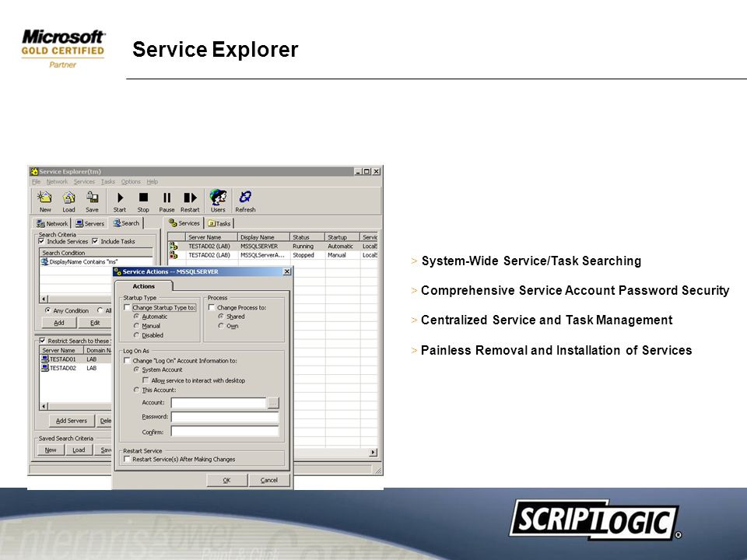Toggle Include Services checkbox
Screen dimensions: 747x560
[x=41, y=241]
